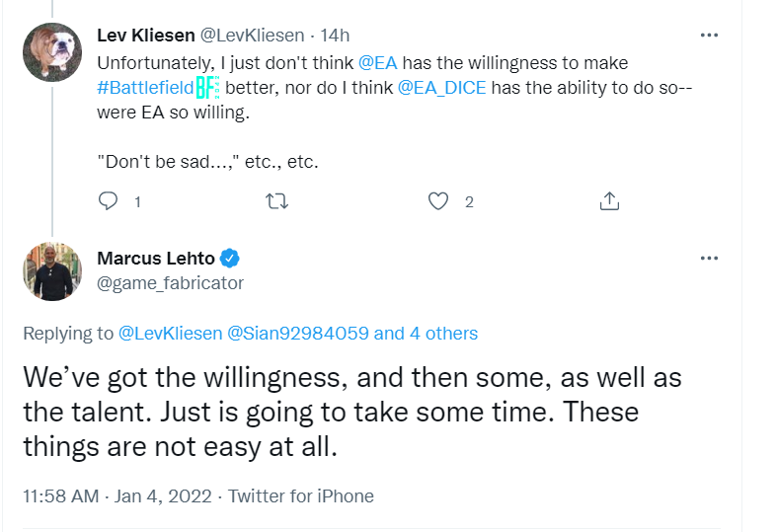Open the #Battlefield hashtag link
This screenshot has height=532, width=776.
[144, 88]
